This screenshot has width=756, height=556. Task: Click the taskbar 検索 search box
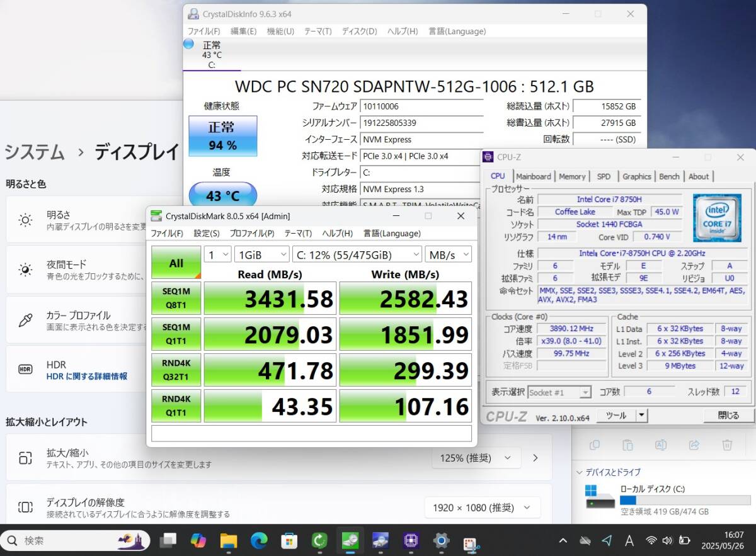[x=76, y=540]
